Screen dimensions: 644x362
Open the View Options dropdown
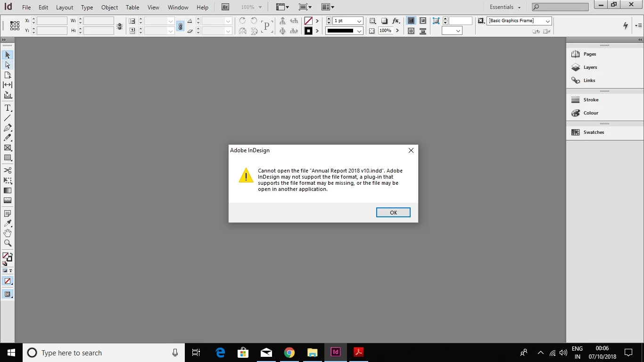(x=282, y=7)
